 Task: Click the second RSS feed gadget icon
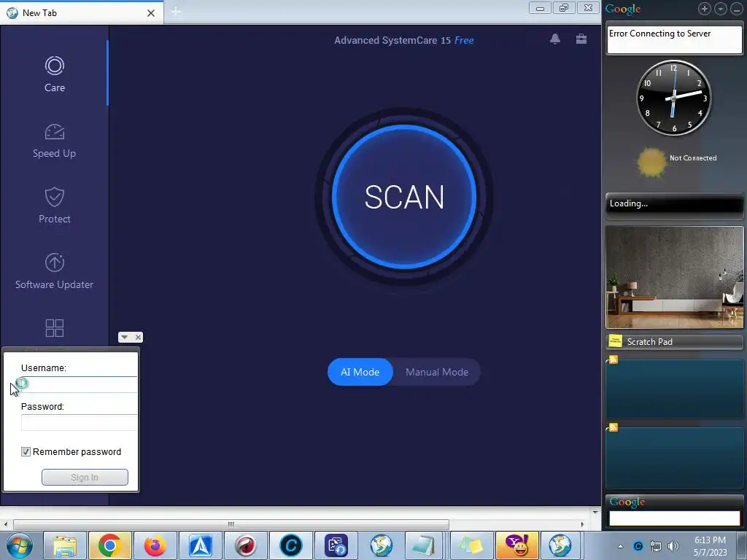click(x=613, y=427)
